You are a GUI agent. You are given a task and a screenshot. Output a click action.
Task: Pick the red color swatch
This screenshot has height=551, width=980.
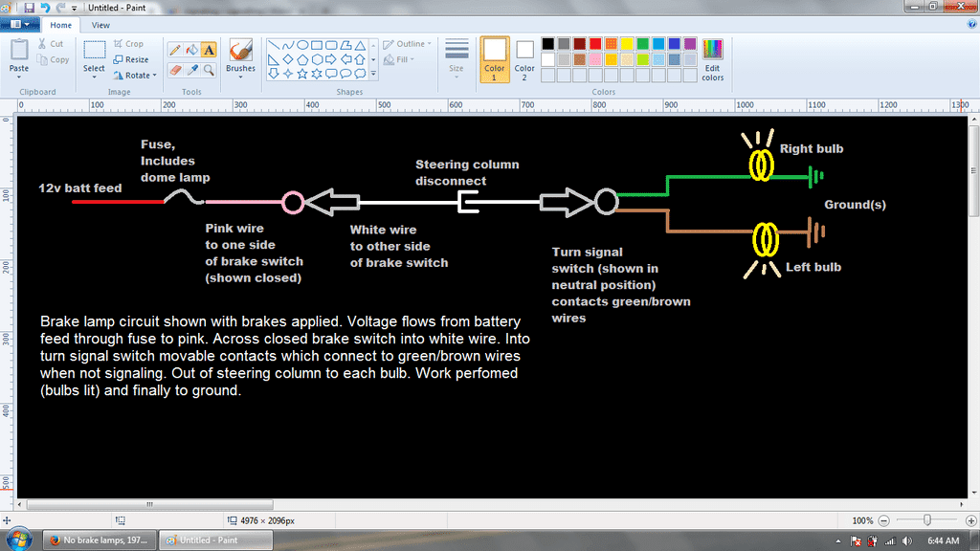(x=594, y=44)
